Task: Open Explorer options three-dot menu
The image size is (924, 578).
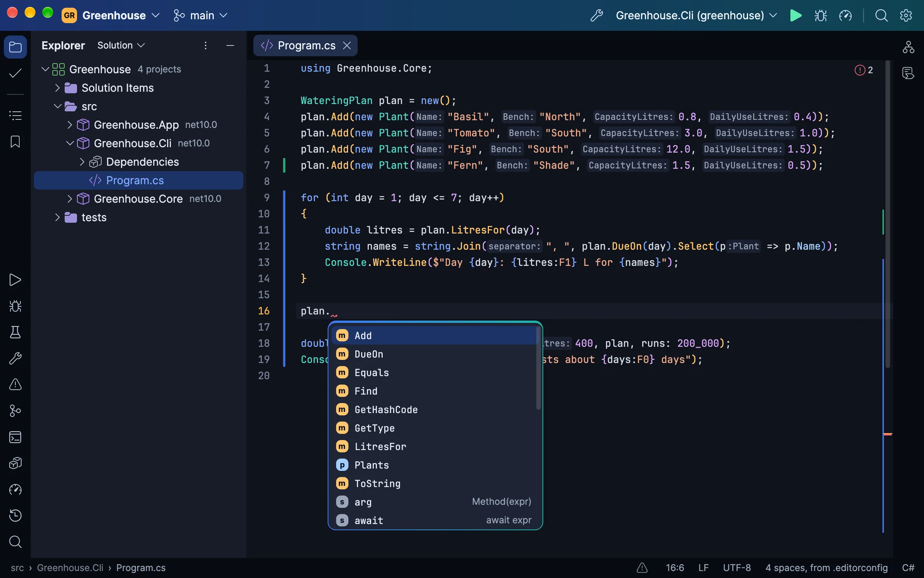Action: [x=206, y=45]
